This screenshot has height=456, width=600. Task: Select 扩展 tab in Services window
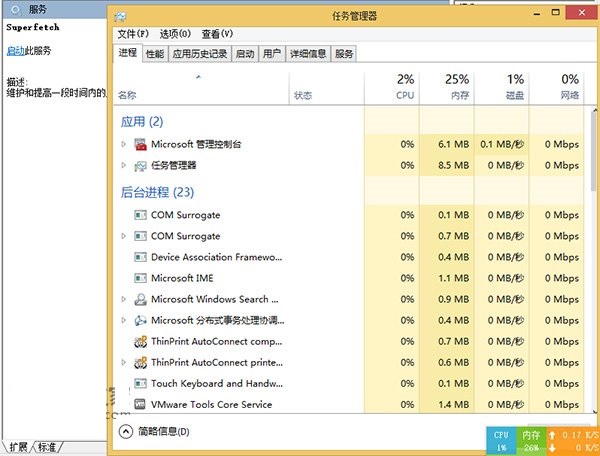[x=18, y=447]
